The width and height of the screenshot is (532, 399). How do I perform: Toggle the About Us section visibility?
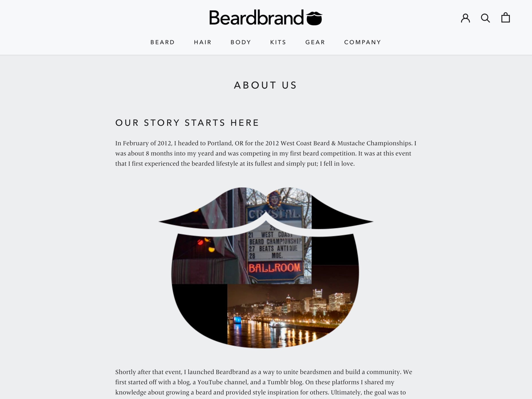click(x=266, y=85)
